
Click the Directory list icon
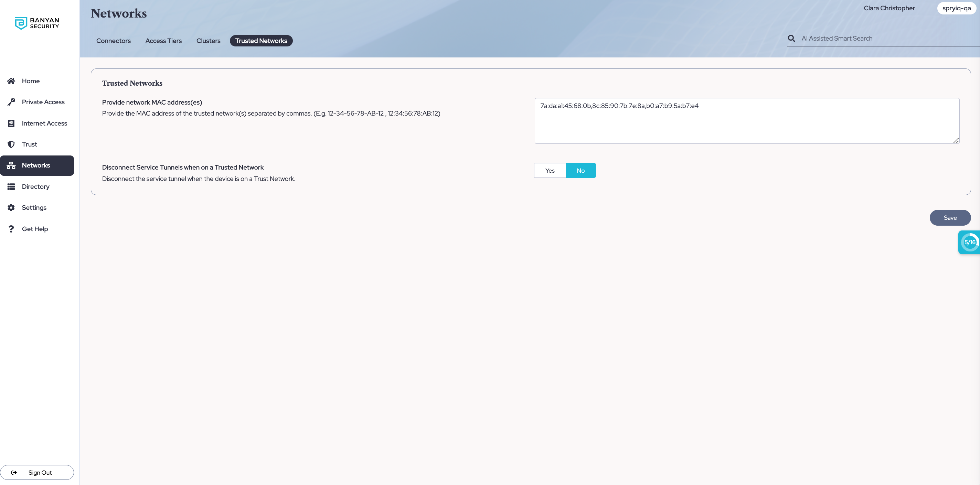11,186
